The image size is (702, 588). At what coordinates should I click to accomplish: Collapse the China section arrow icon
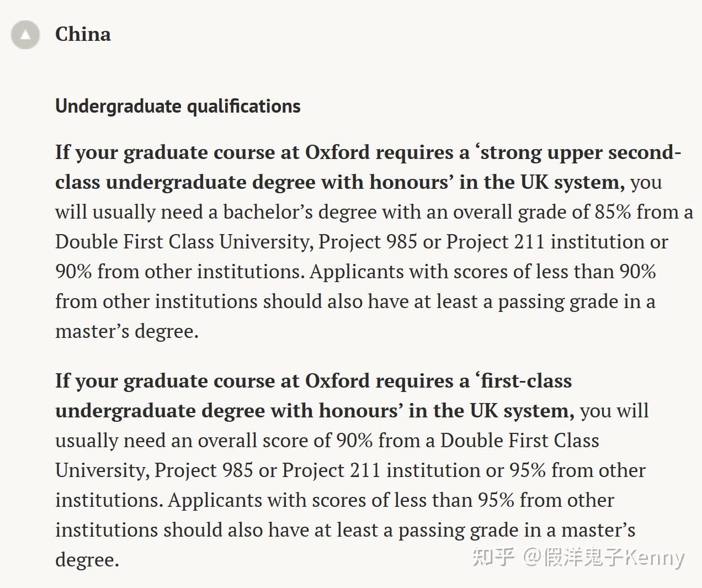click(x=25, y=35)
